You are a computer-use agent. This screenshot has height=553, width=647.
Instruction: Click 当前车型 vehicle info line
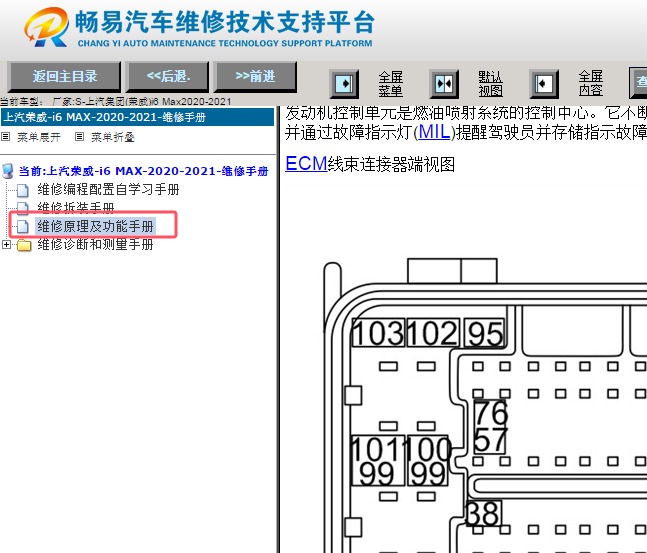click(x=116, y=101)
